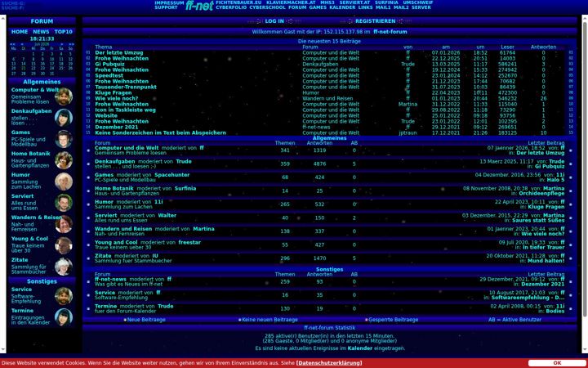The height and width of the screenshot is (368, 588).
Task: Click the Home Botanik avatar in sidebar
Action: coord(64,160)
